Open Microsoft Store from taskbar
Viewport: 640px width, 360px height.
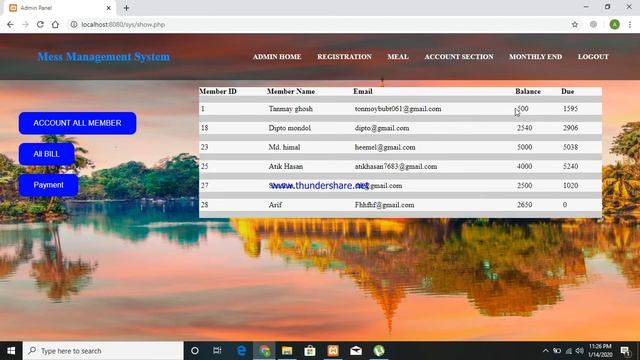(x=310, y=351)
